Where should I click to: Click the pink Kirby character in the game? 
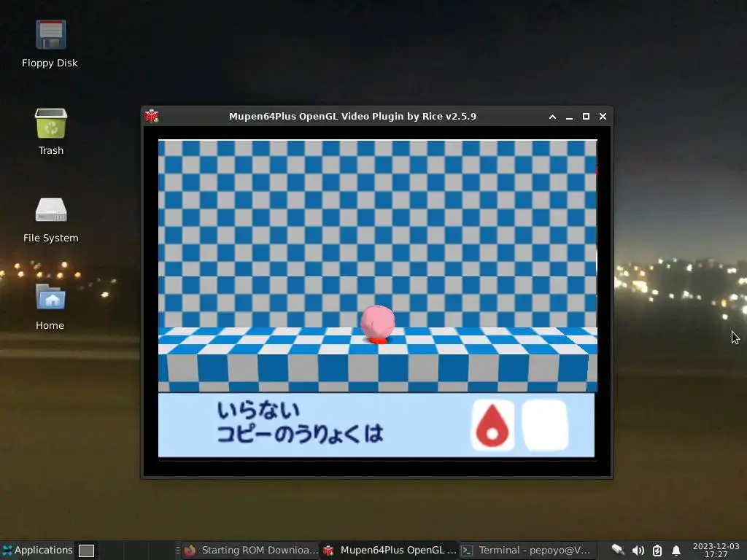coord(378,324)
